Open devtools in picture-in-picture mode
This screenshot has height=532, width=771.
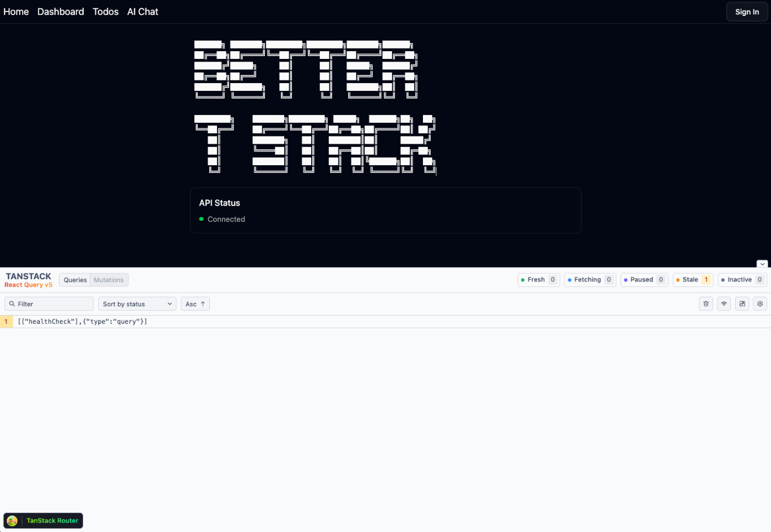(x=742, y=303)
